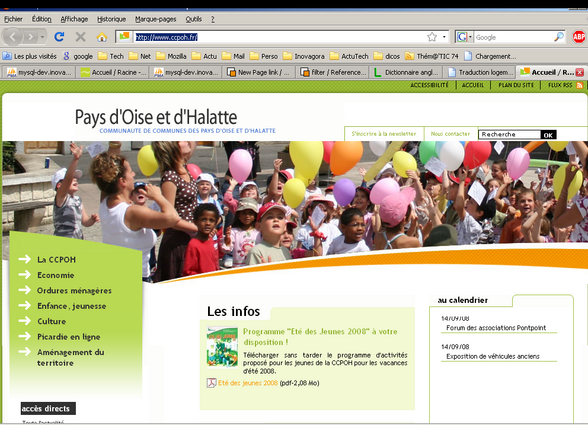Open Enfance, jeunesse in the side menu

point(72,306)
